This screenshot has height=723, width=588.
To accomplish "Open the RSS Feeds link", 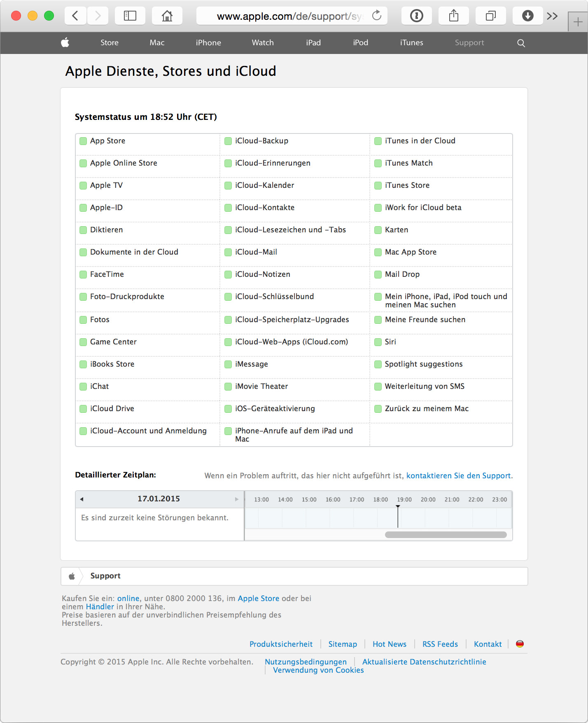I will coord(440,644).
